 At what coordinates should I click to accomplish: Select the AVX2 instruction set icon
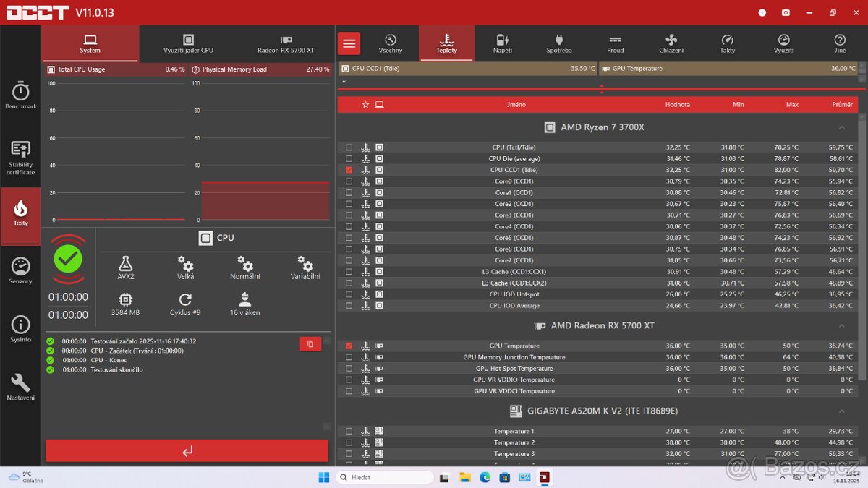click(x=125, y=267)
